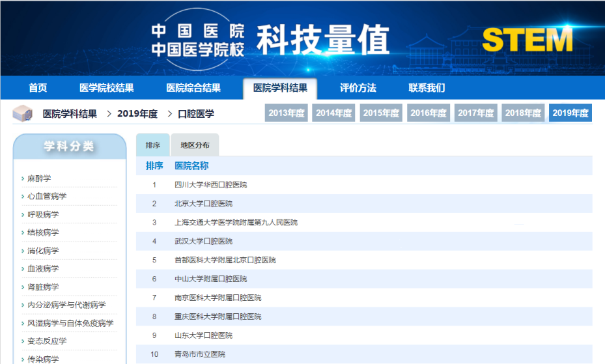Expand the 麻醉学 category in sidebar

tap(39, 178)
